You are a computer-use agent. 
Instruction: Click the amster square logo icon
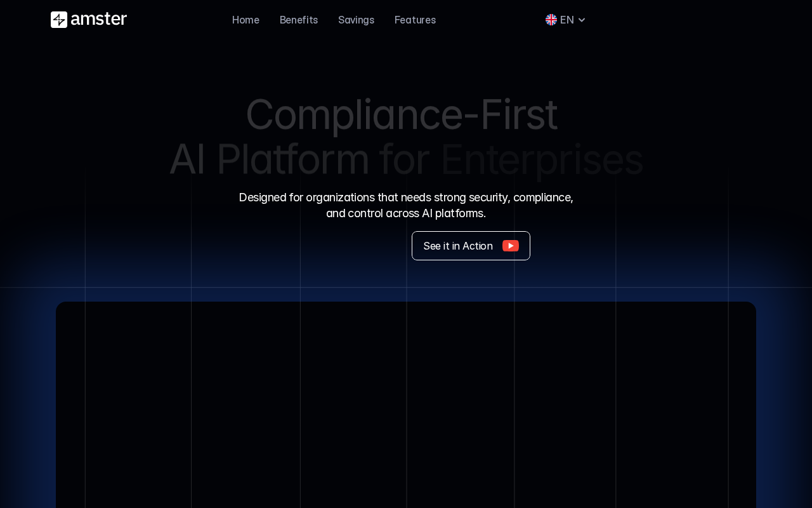pyautogui.click(x=59, y=20)
